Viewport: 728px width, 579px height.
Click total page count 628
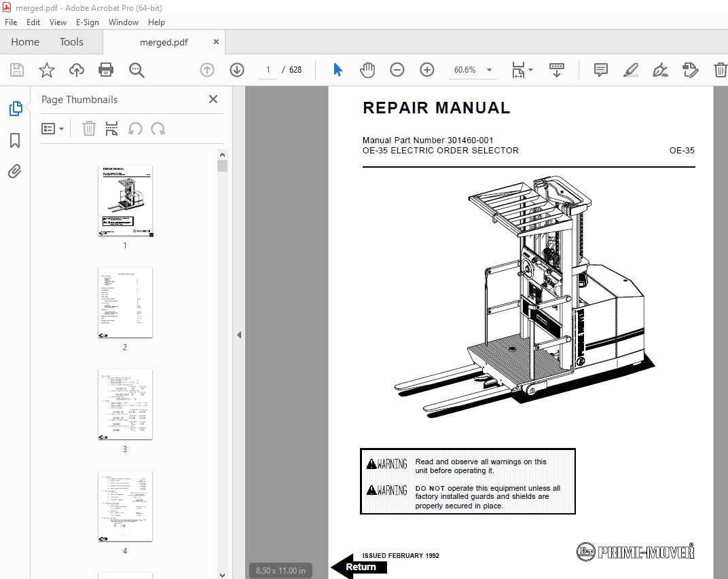pos(295,70)
